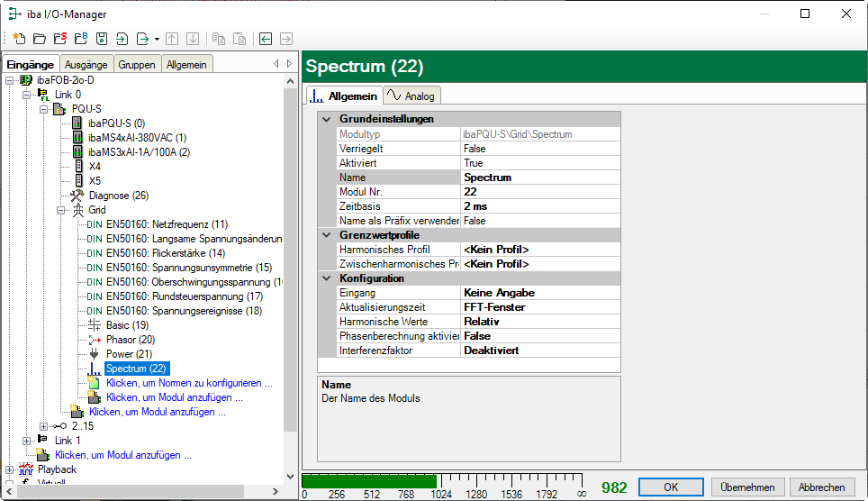Select the Diagnose (26) hammer icon
868x501 pixels.
coord(77,196)
